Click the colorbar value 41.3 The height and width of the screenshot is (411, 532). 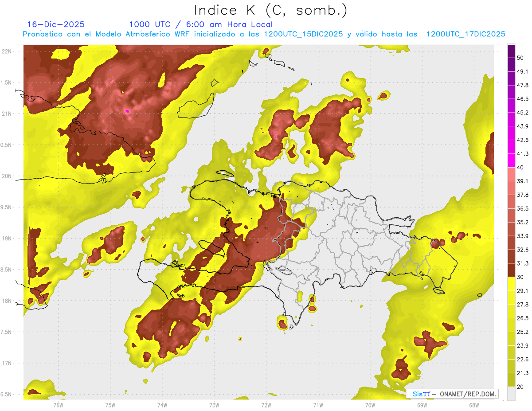[523, 154]
